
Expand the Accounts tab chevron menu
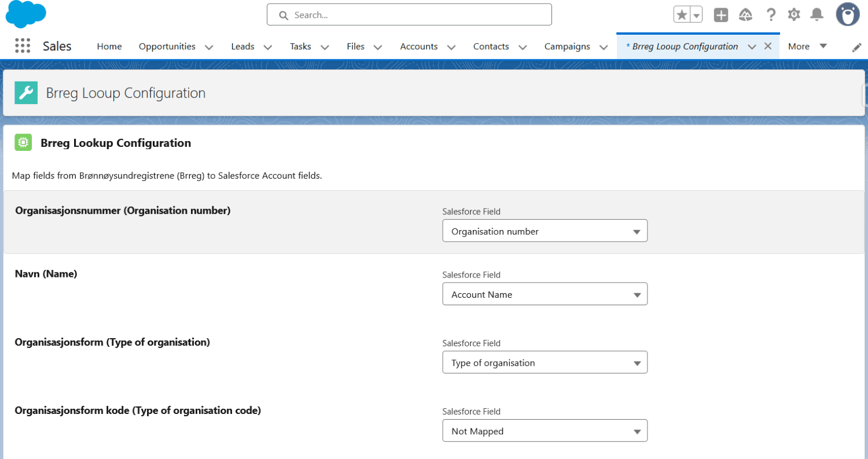click(x=451, y=47)
